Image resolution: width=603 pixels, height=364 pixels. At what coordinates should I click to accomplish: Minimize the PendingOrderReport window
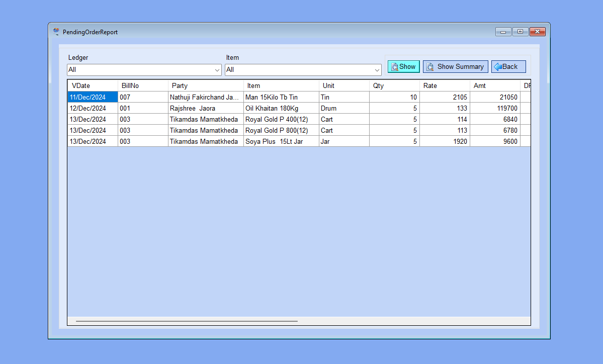pyautogui.click(x=503, y=32)
